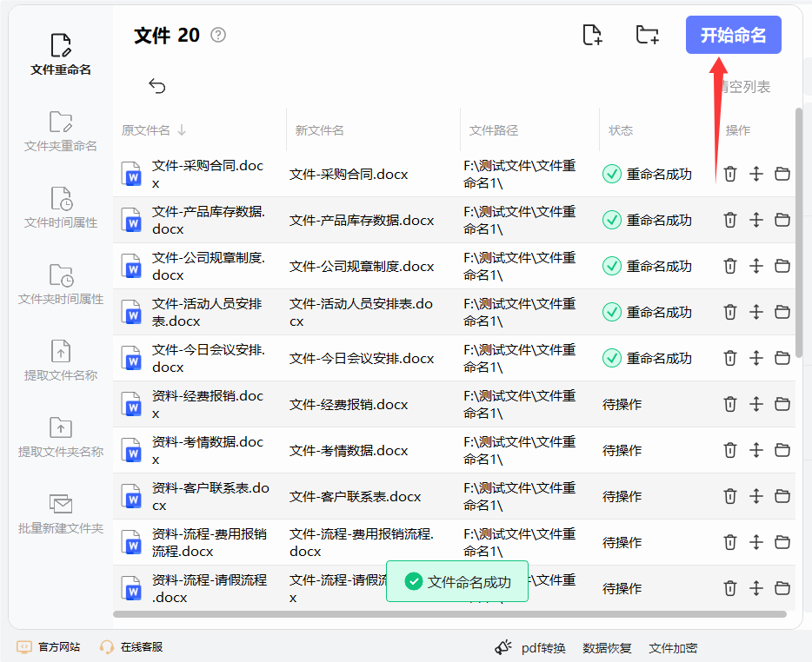Viewport: 812px width, 662px height.
Task: Select new name cell 文件-考情数据.docx
Action: 349,450
